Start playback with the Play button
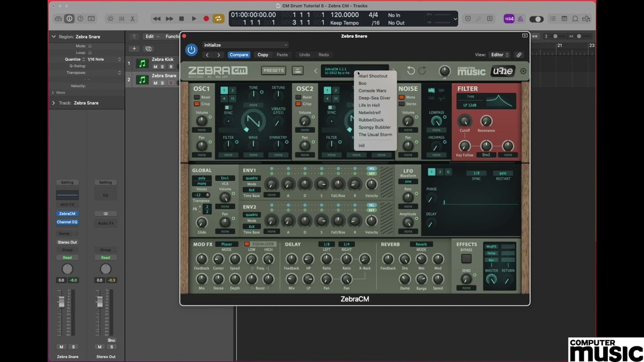 (x=194, y=19)
